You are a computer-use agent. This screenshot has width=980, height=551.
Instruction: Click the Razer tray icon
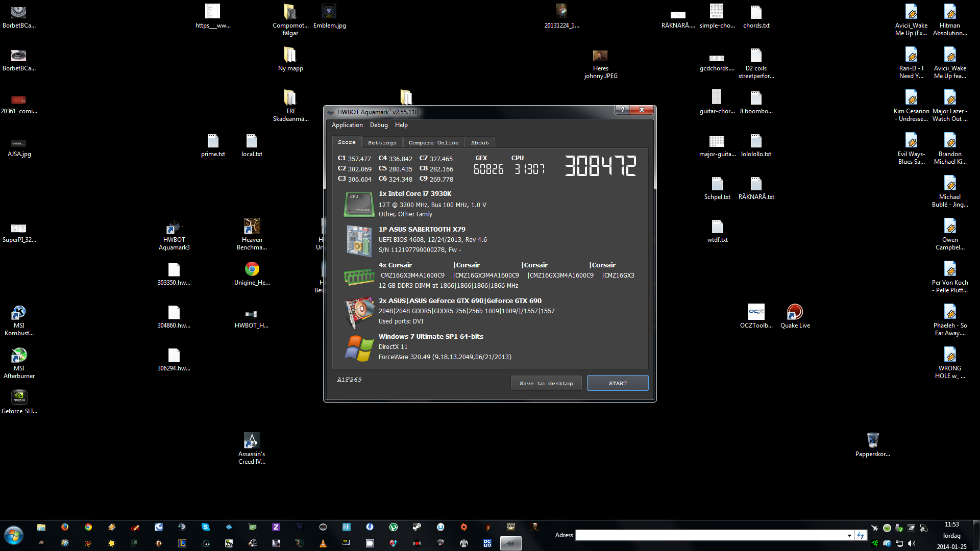[875, 543]
